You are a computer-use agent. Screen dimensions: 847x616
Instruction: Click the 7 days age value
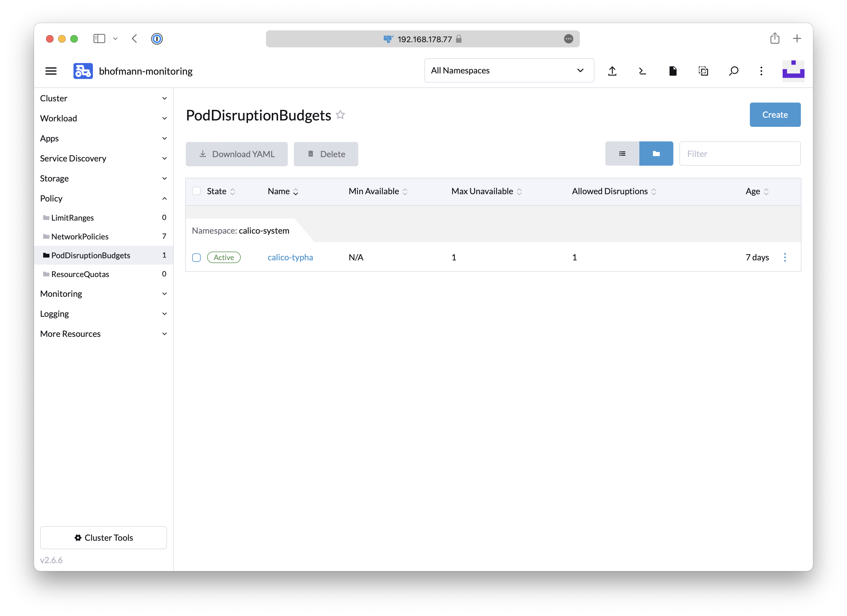click(757, 257)
